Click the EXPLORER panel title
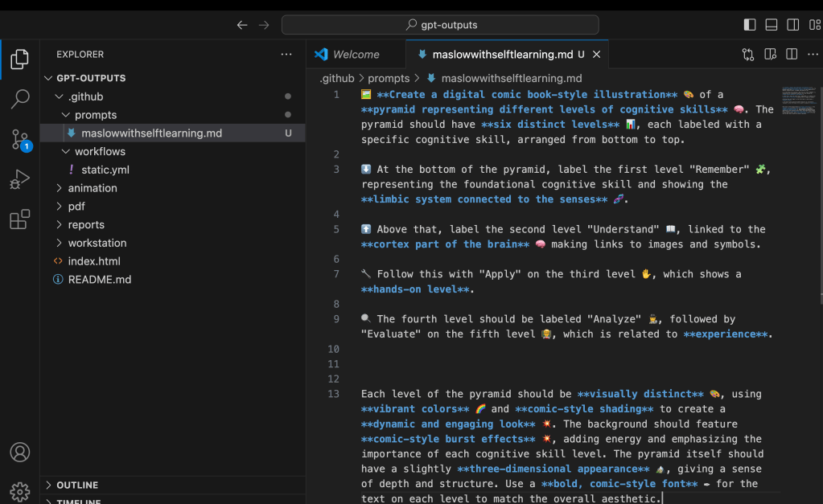Image resolution: width=823 pixels, height=504 pixels. pos(80,54)
